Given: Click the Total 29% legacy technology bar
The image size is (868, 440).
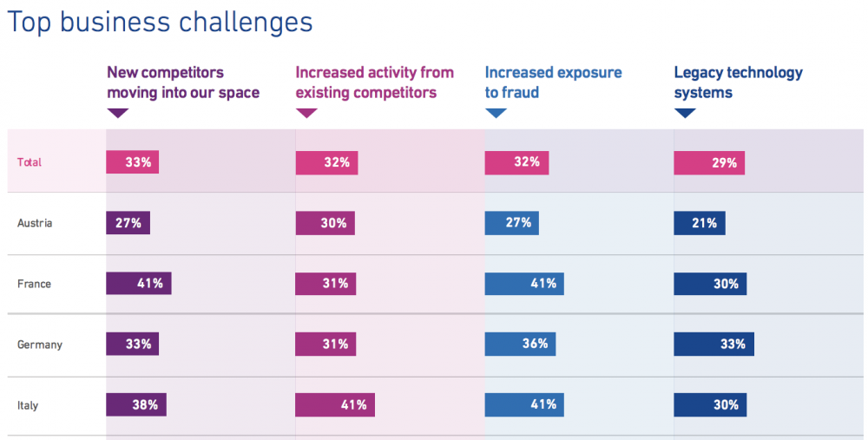Looking at the screenshot, I should 709,162.
